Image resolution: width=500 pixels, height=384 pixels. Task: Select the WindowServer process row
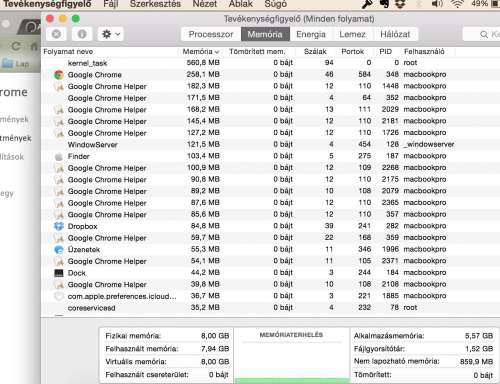tap(270, 145)
